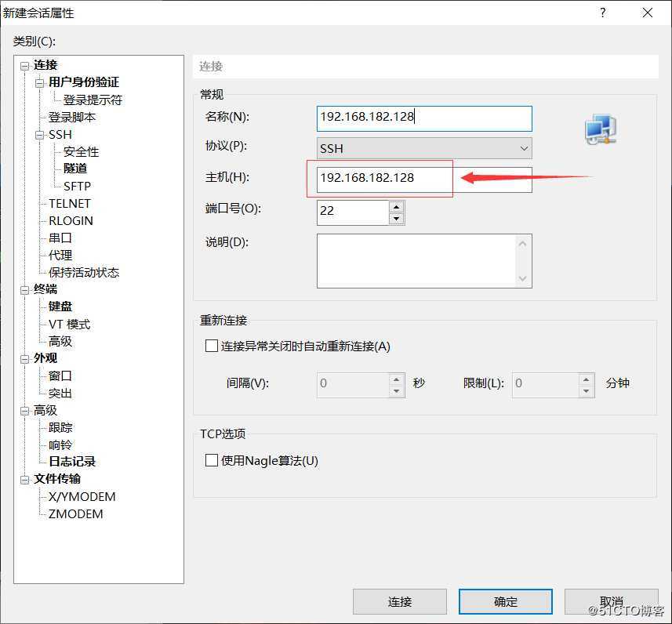672x624 pixels.
Task: Increase 间隔 value with up arrow
Action: (x=397, y=379)
